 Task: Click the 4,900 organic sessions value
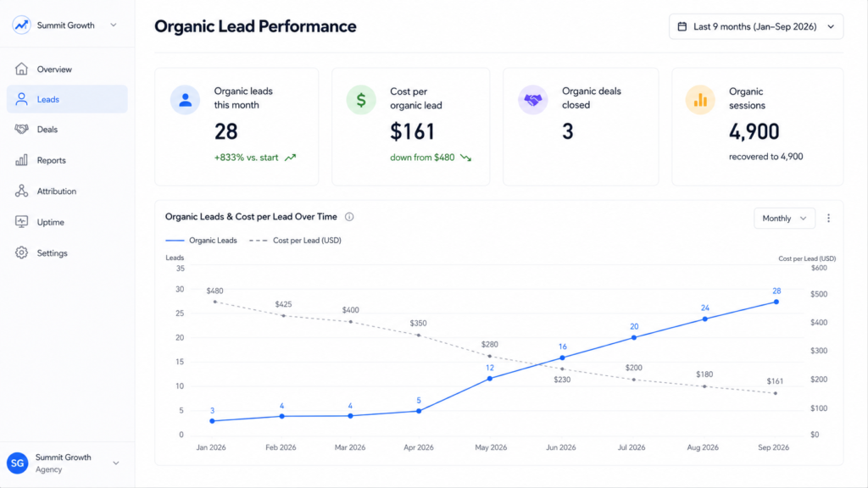(x=754, y=131)
